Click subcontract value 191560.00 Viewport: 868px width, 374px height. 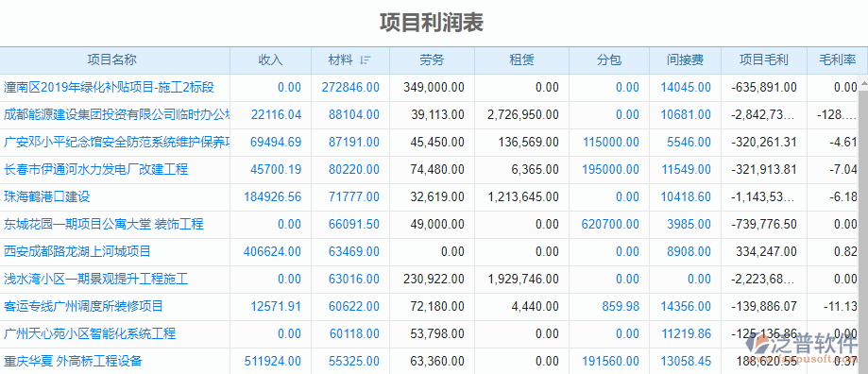coord(611,362)
